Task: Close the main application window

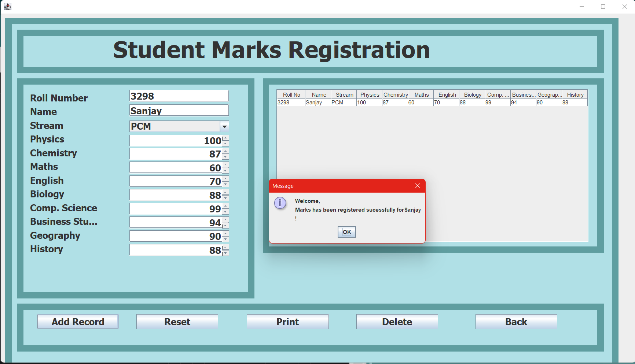Action: [x=625, y=7]
